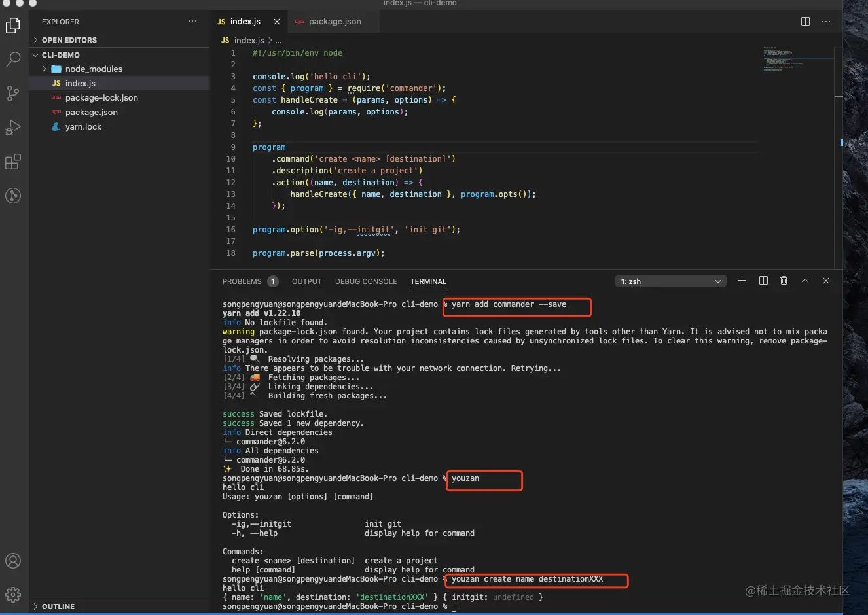Split the terminal panel
The image size is (868, 615).
[763, 281]
